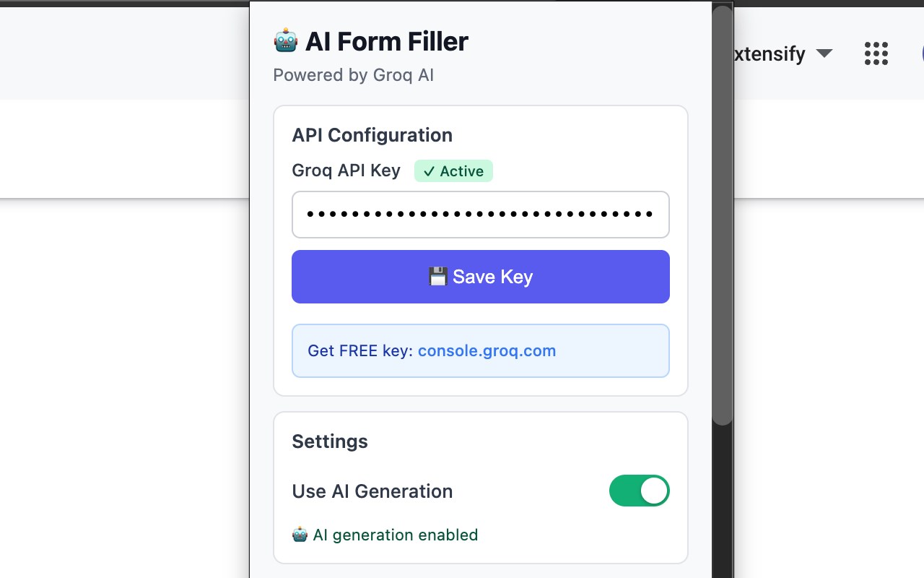Focus the Groq API Key password field

click(480, 215)
